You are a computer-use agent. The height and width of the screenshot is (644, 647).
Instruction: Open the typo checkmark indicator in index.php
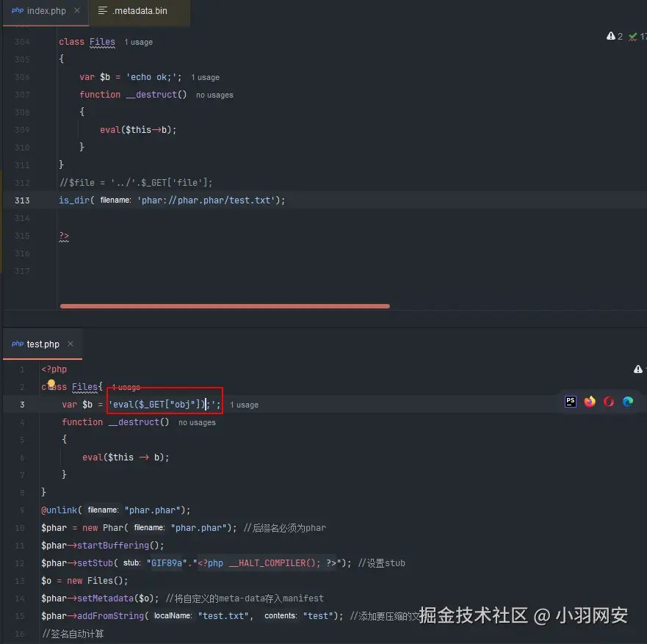[637, 37]
